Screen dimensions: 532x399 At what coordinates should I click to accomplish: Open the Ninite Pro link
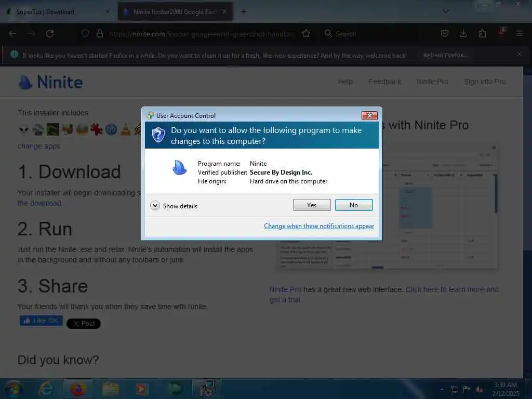(432, 82)
